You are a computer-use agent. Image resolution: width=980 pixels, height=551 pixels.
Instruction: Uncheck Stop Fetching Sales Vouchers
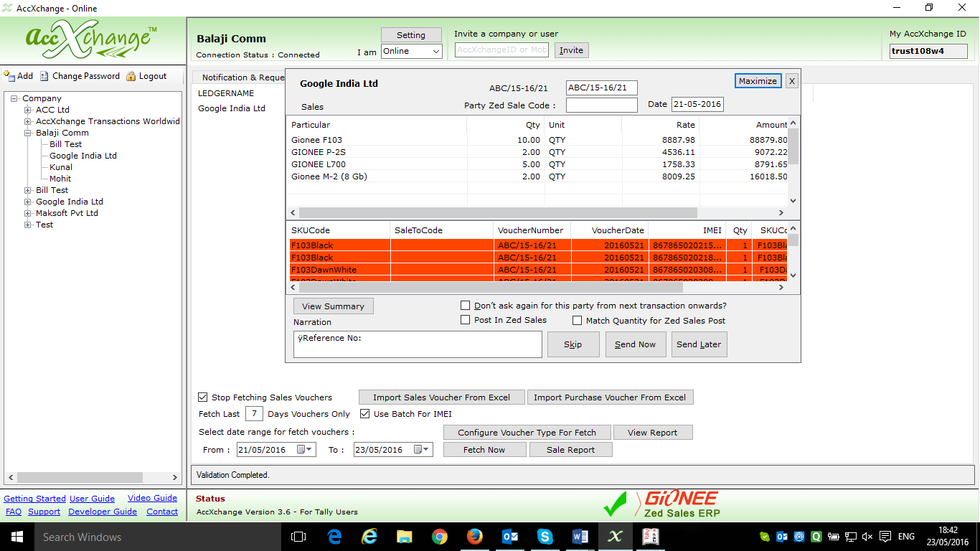coord(203,397)
